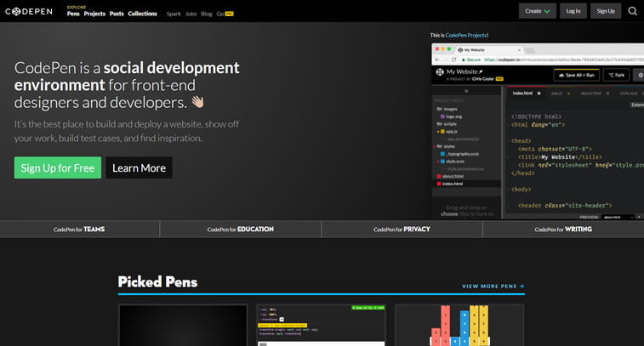
Task: Go to Pens in the Explore menu
Action: coord(73,14)
